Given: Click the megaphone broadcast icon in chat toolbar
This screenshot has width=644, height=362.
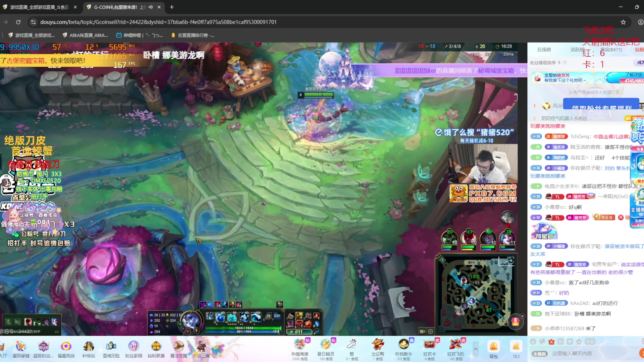Looking at the screenshot, I should click(542, 342).
